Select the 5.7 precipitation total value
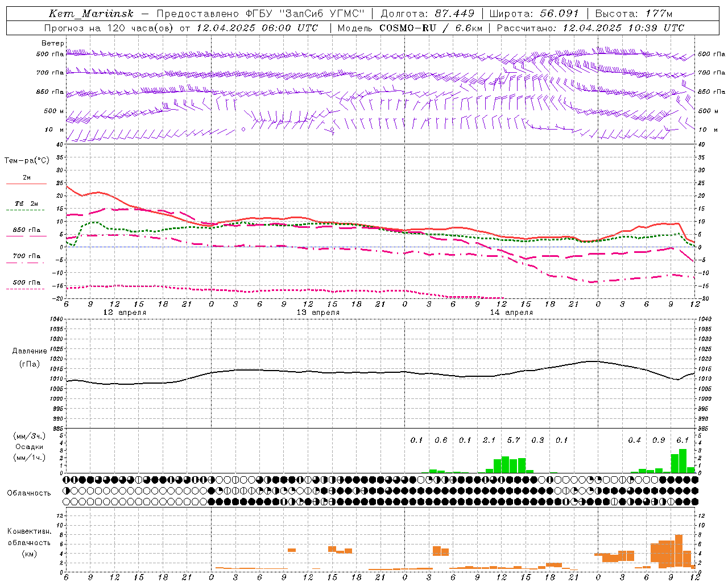Viewport: 728px width, 582px height. [514, 440]
